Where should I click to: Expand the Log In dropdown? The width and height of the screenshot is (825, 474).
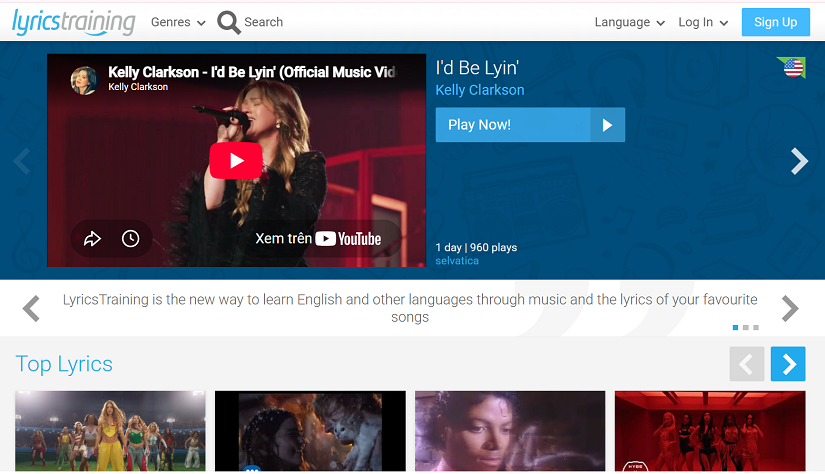(x=703, y=22)
